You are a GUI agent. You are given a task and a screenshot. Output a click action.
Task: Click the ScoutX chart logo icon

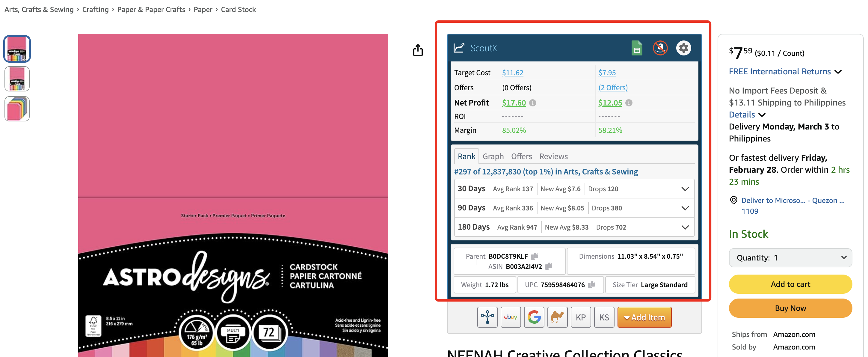click(459, 48)
